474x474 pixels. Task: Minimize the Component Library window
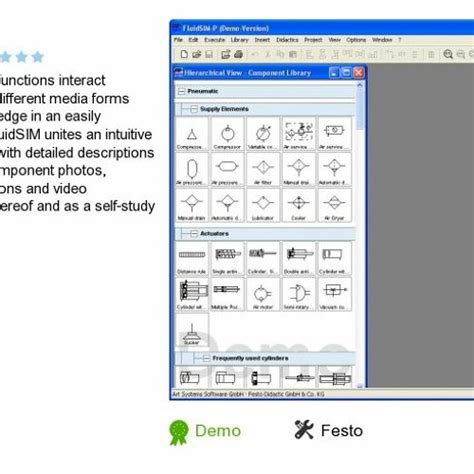coord(334,73)
